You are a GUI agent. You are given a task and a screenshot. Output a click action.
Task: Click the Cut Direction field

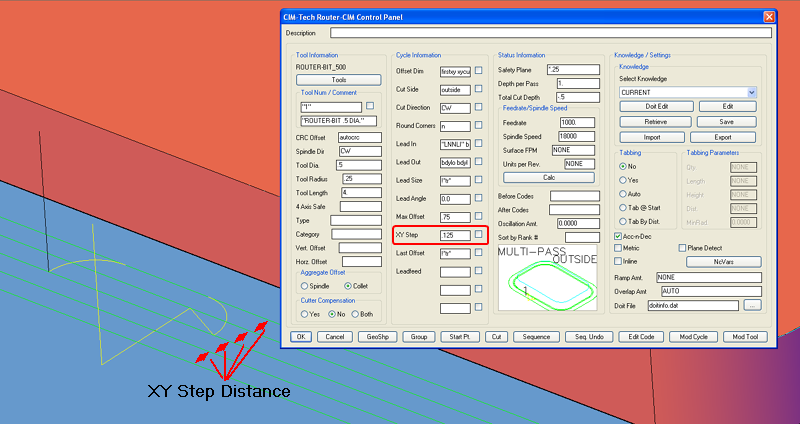(456, 108)
